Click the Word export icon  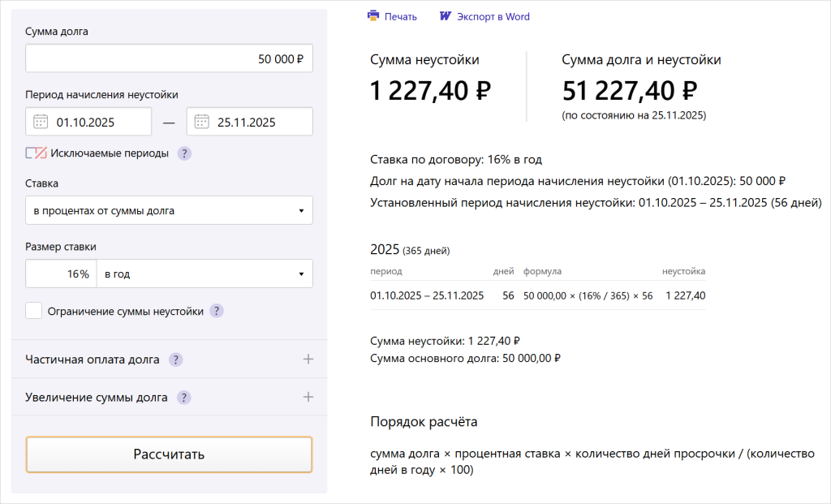tap(445, 16)
